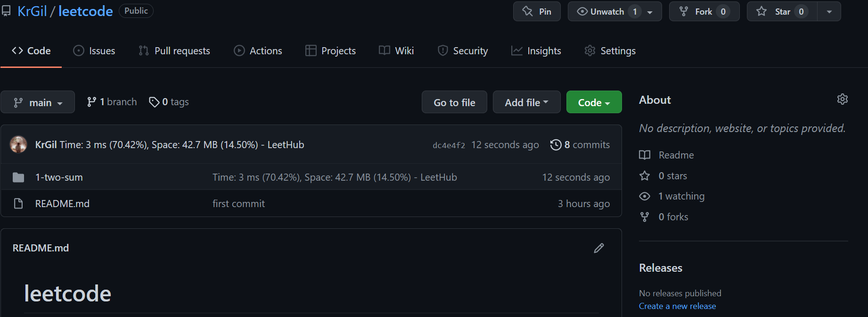This screenshot has height=317, width=868.
Task: Click the No releases published text
Action: 680,293
